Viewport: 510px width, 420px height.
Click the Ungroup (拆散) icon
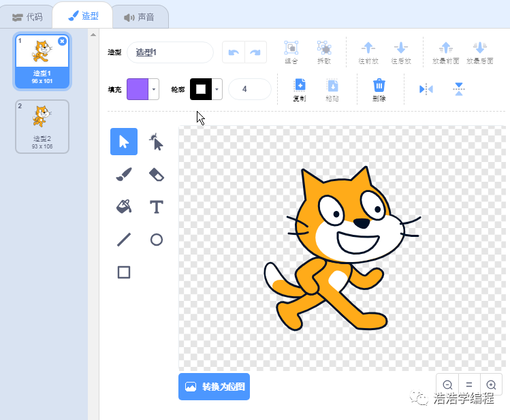(x=324, y=52)
